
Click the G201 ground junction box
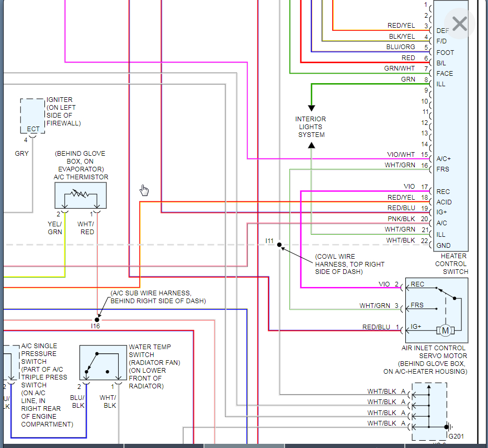(429, 411)
